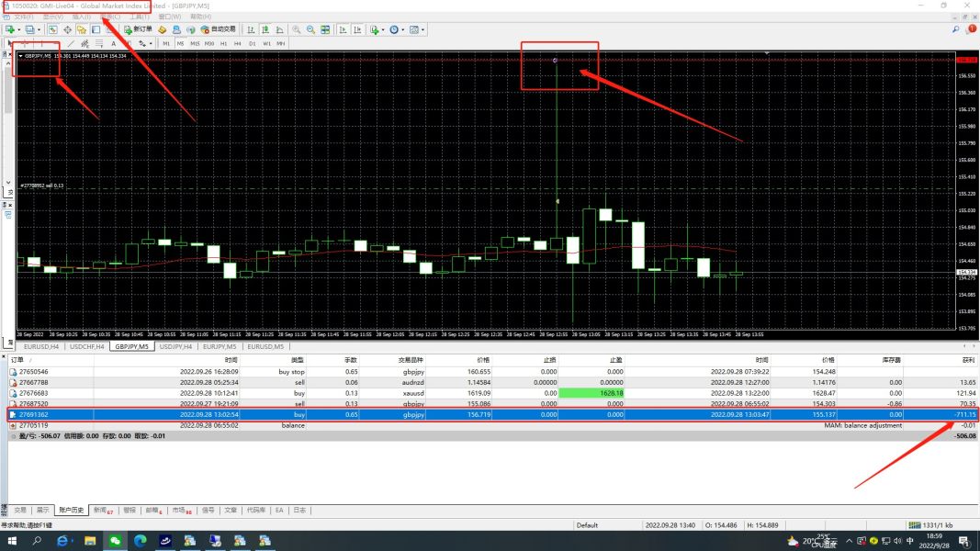Screen dimensions: 980x551
Task: Select H4 timeframe button
Action: tap(238, 43)
